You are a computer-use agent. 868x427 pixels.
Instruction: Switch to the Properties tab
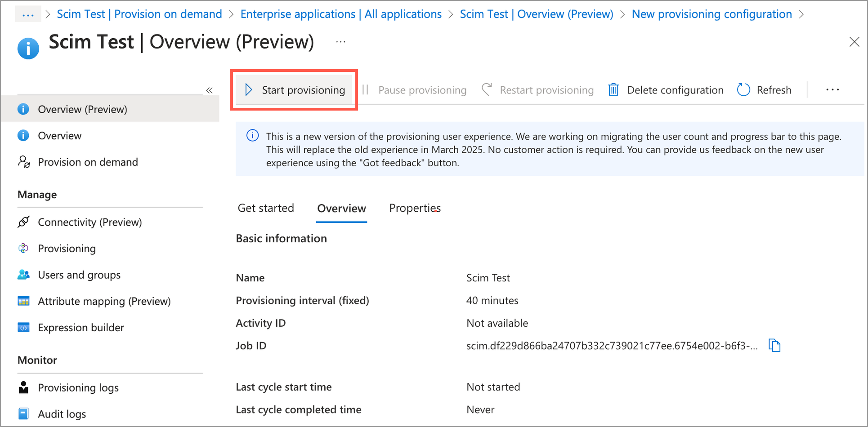tap(415, 208)
